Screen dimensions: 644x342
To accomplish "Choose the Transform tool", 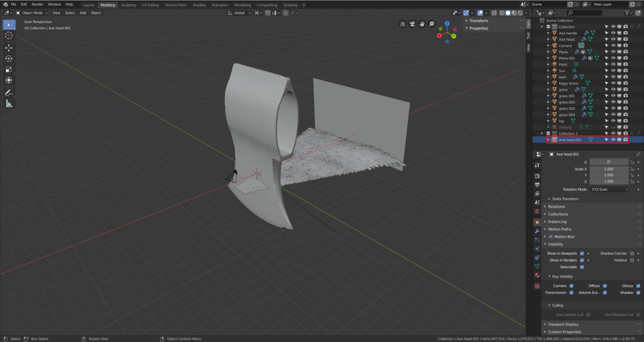I will pyautogui.click(x=9, y=80).
